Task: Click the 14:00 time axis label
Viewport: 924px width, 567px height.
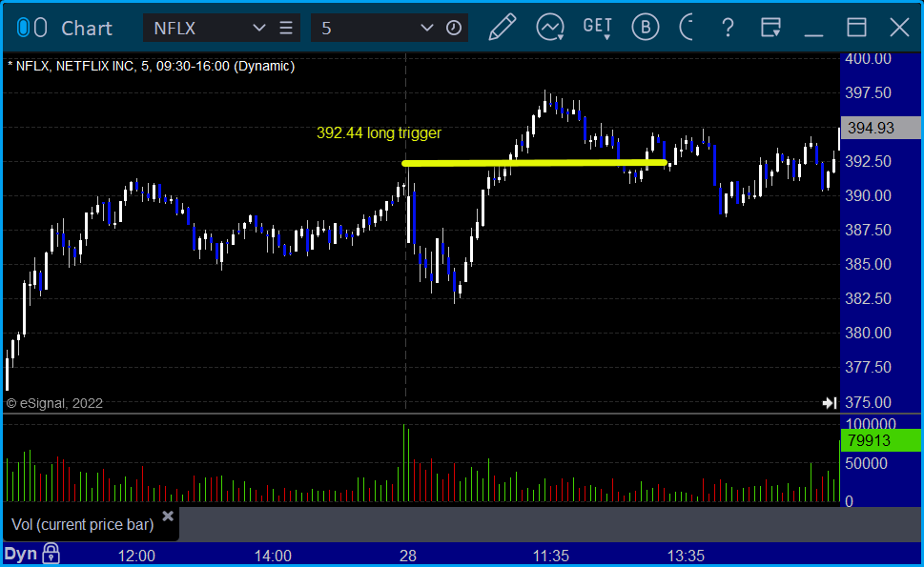Action: pos(273,556)
